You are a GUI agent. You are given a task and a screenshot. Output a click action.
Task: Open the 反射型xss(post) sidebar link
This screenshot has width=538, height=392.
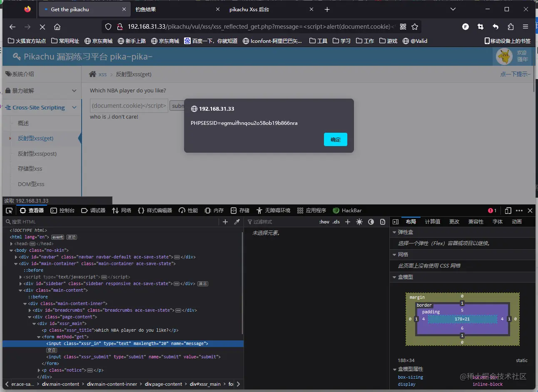pos(37,154)
